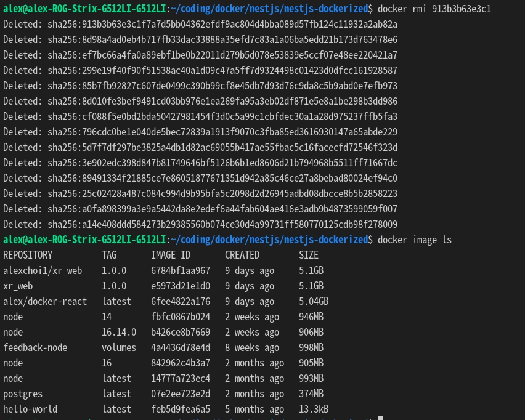Click image ID 07e2ee723e2d
Viewport: 525px width, 420px height.
point(181,394)
